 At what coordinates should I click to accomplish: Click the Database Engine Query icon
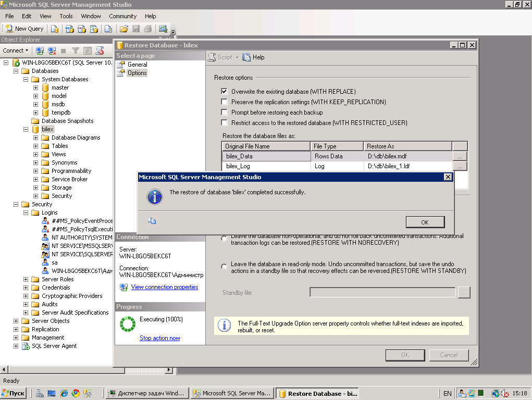[x=55, y=29]
